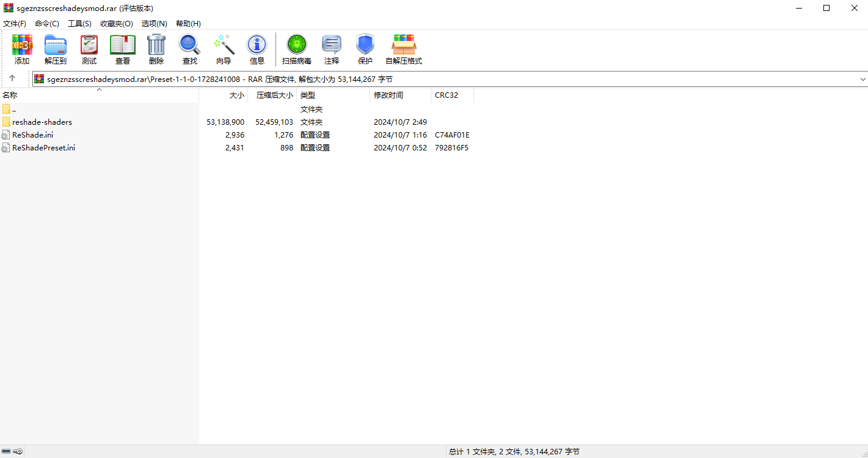Click the status bar drive icon
This screenshot has height=458, width=868.
[6, 451]
